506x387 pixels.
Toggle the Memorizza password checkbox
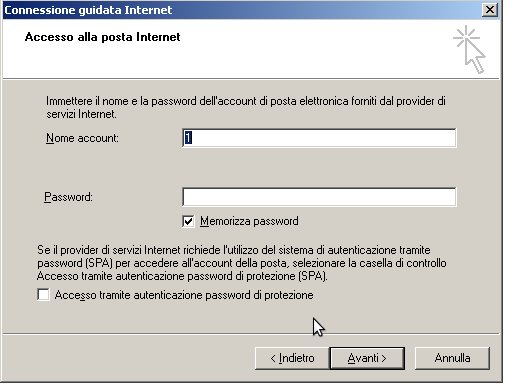[x=188, y=221]
